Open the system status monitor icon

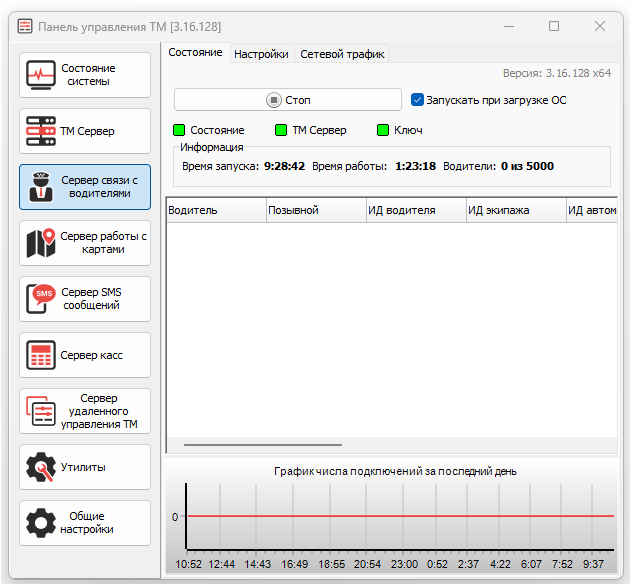pos(41,75)
